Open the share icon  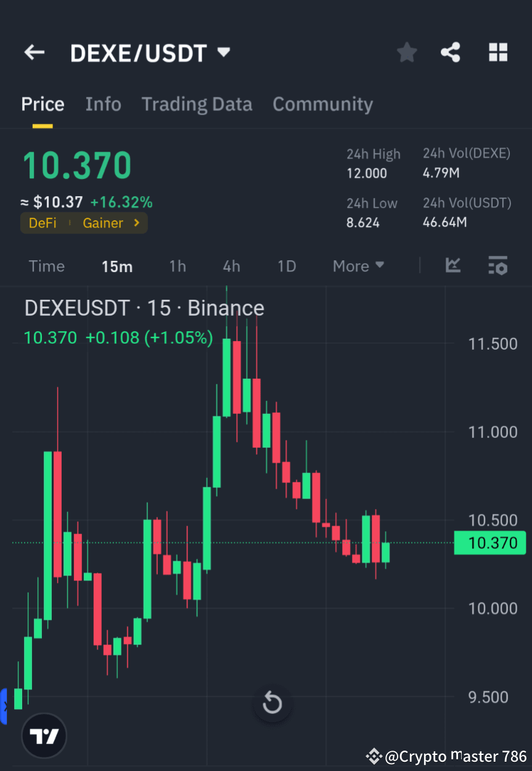point(451,52)
